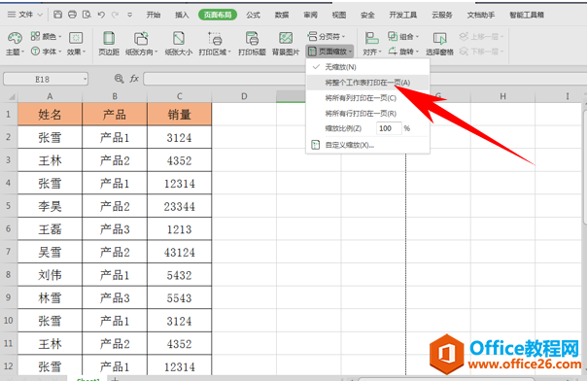Select the 无缩放(N) checked option
This screenshot has width=588, height=381.
coord(367,67)
